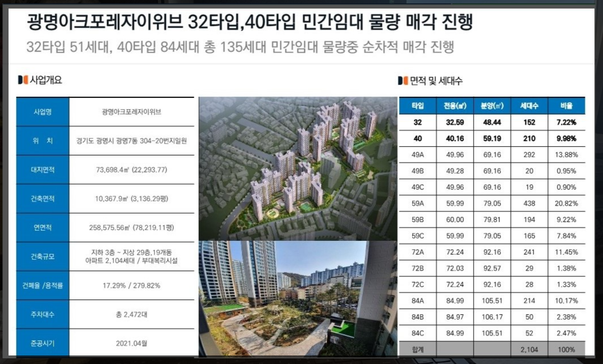The height and width of the screenshot is (364, 603).
Task: Click the 대지면적 label cell
Action: (x=43, y=170)
